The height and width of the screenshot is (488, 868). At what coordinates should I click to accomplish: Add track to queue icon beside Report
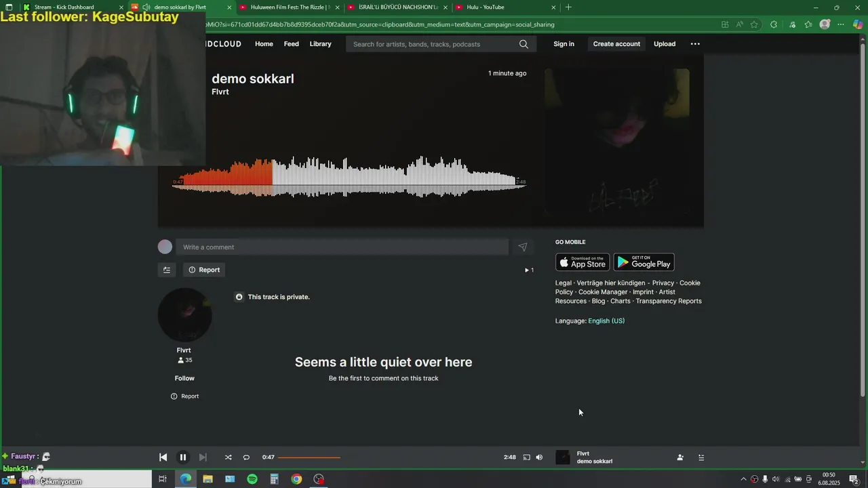click(x=166, y=270)
